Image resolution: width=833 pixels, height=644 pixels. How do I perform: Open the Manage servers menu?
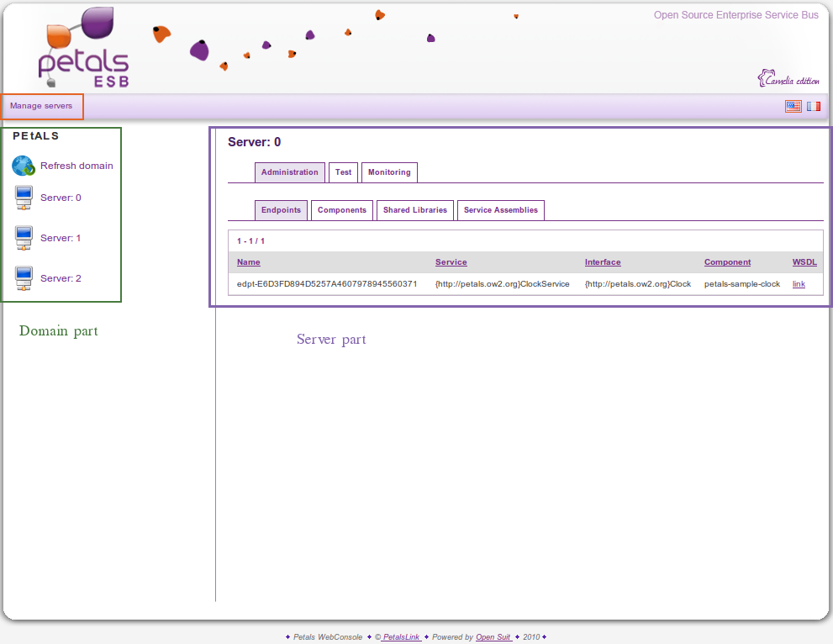pyautogui.click(x=41, y=106)
